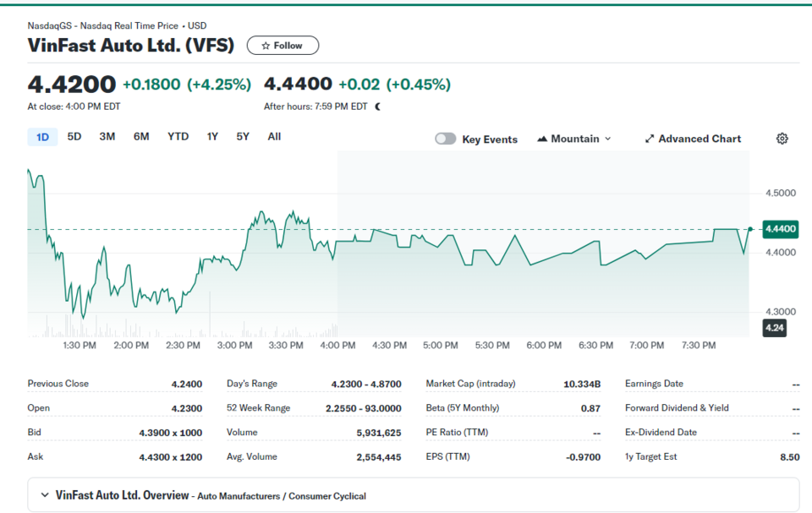The width and height of the screenshot is (812, 513).
Task: Click the star icon in Follow button
Action: (x=266, y=46)
